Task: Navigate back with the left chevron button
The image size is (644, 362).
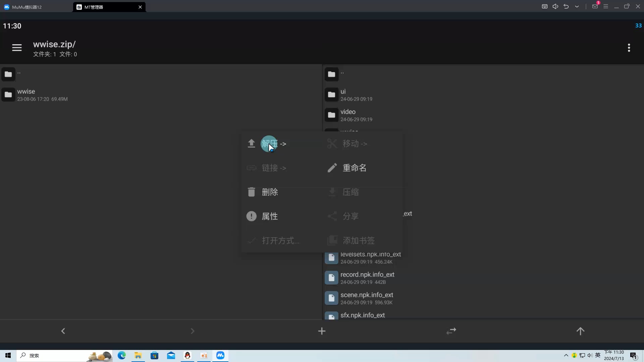Action: pos(63,331)
